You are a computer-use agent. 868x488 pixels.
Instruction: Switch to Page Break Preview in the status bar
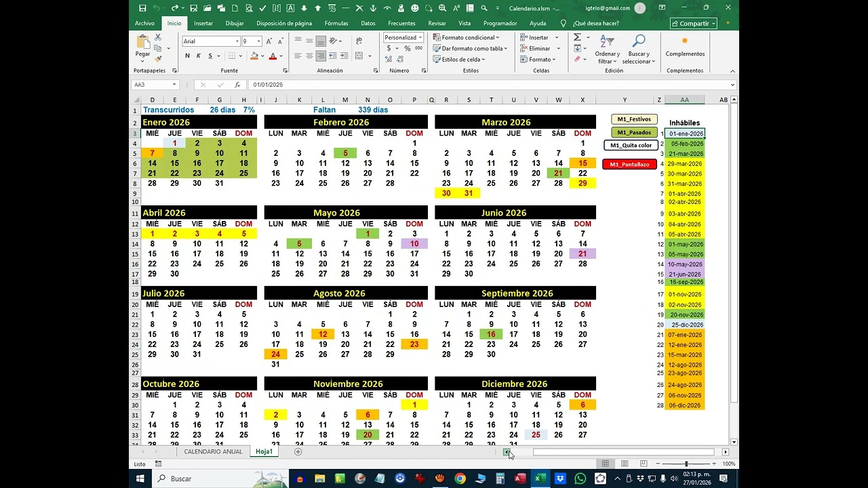[644, 464]
